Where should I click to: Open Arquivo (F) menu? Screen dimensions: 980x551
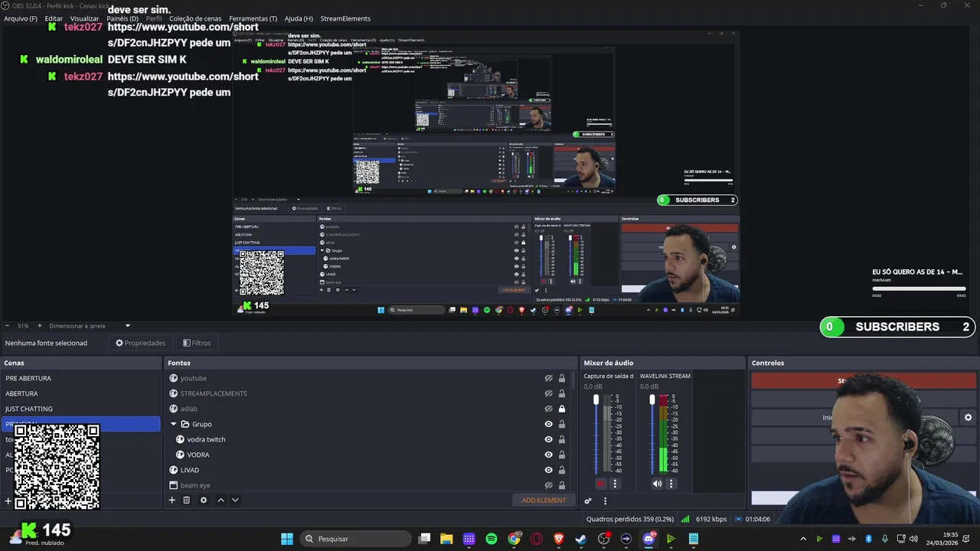pyautogui.click(x=21, y=18)
